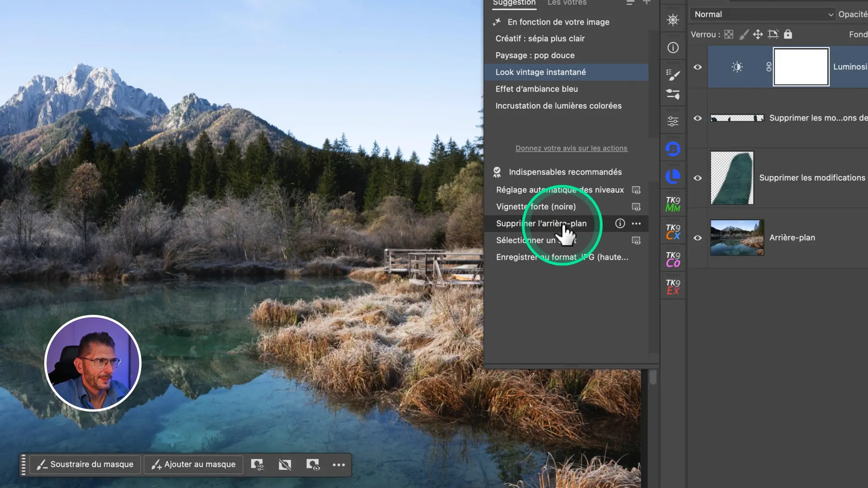Open info icon for Supprimer l'arrière-plan
Screen dimensions: 868x488
point(620,223)
